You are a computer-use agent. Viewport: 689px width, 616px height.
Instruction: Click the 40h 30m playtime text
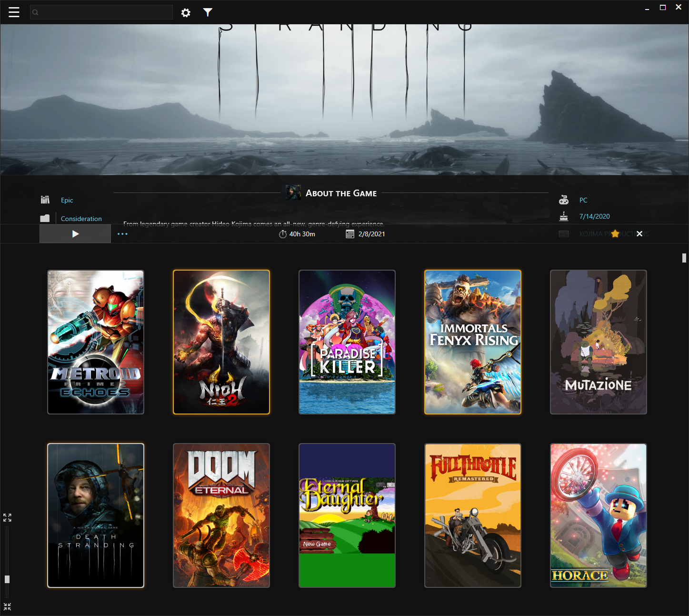tap(302, 234)
